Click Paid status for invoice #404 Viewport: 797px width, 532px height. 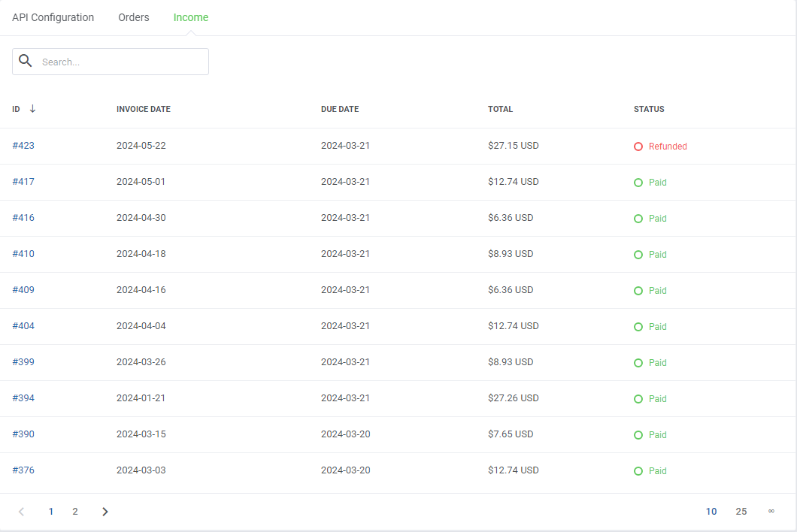(x=658, y=327)
